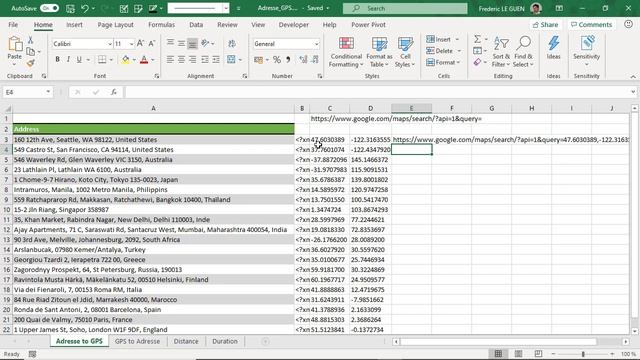Image resolution: width=640 pixels, height=360 pixels.
Task: Click the Increase Decimal icon
Action: pos(303,60)
